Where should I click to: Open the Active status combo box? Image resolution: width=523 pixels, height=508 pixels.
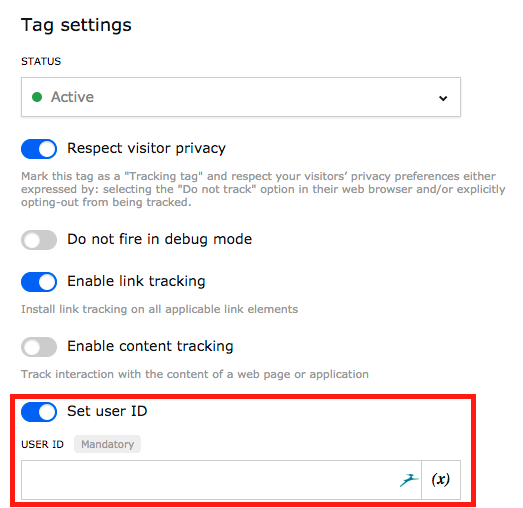pyautogui.click(x=241, y=97)
